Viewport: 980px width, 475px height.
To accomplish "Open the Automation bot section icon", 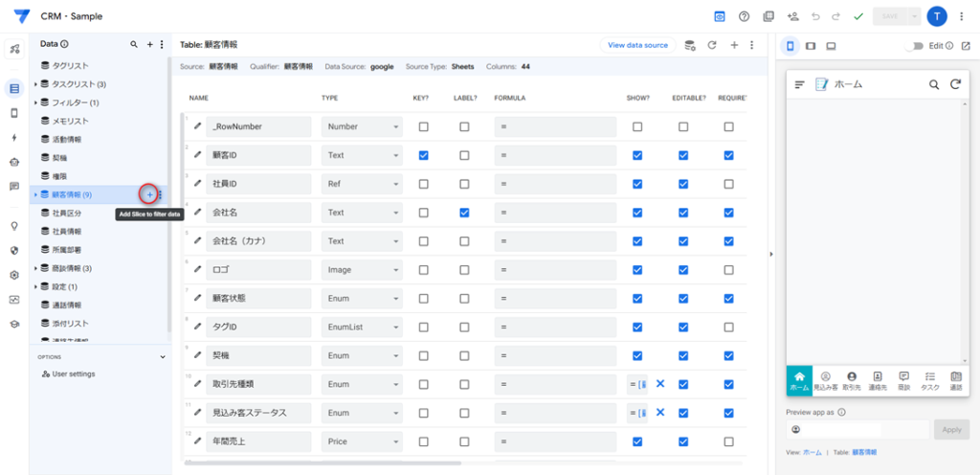I will point(14,162).
